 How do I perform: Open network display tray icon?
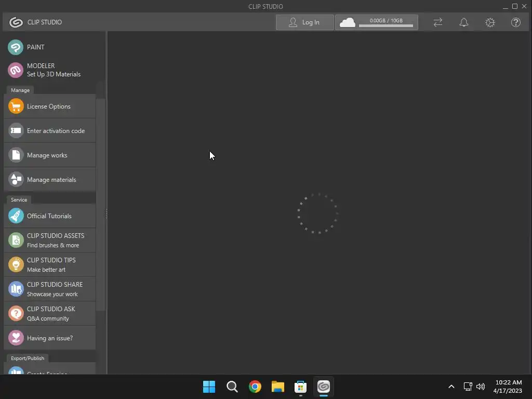[x=468, y=387]
